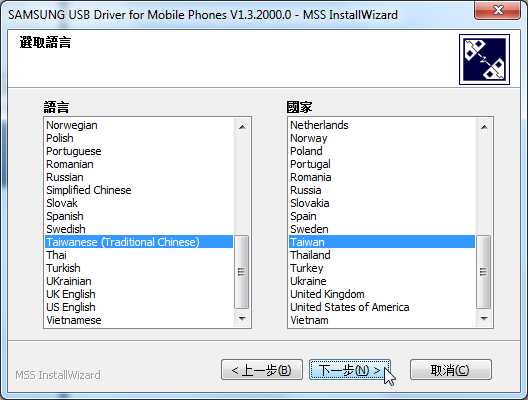Select Polish language
Viewport: 528px width, 400px height.
tap(139, 138)
